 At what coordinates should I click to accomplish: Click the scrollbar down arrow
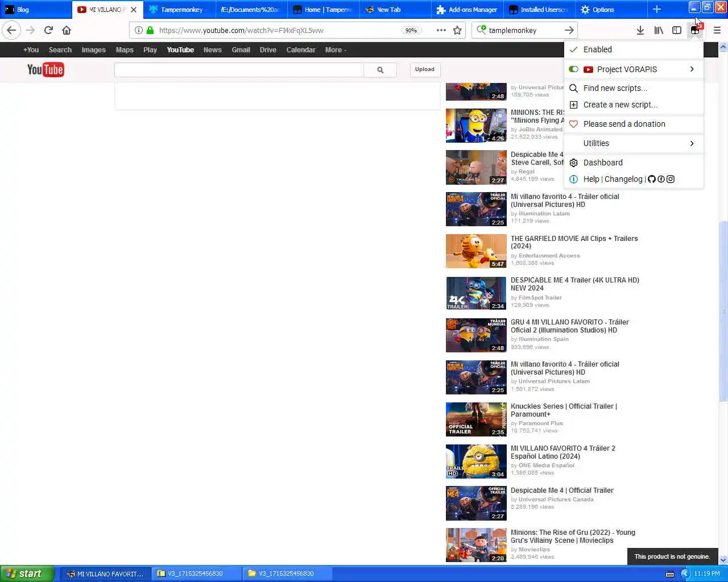723,560
